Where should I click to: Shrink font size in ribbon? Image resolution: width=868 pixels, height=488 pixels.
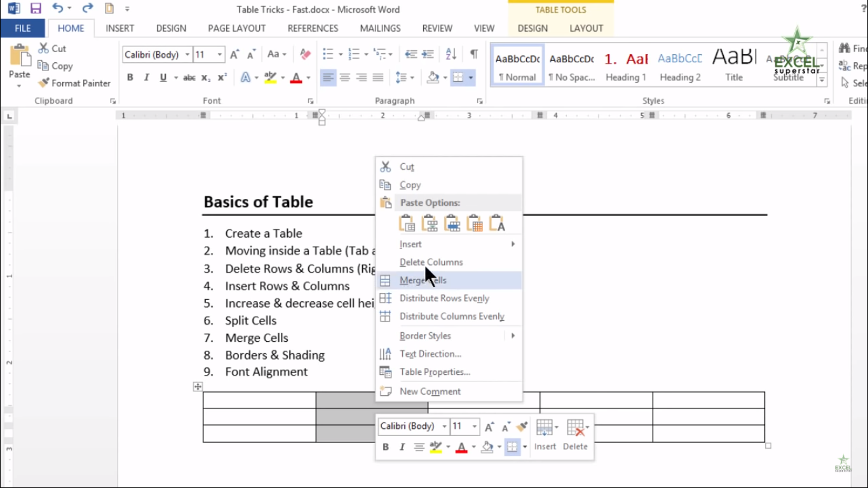251,55
